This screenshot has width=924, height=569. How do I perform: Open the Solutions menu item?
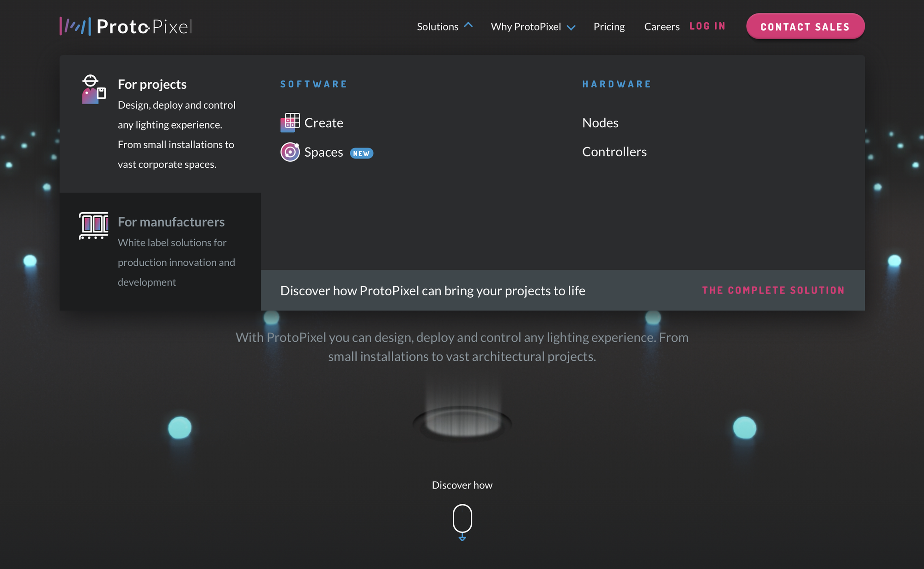click(438, 26)
